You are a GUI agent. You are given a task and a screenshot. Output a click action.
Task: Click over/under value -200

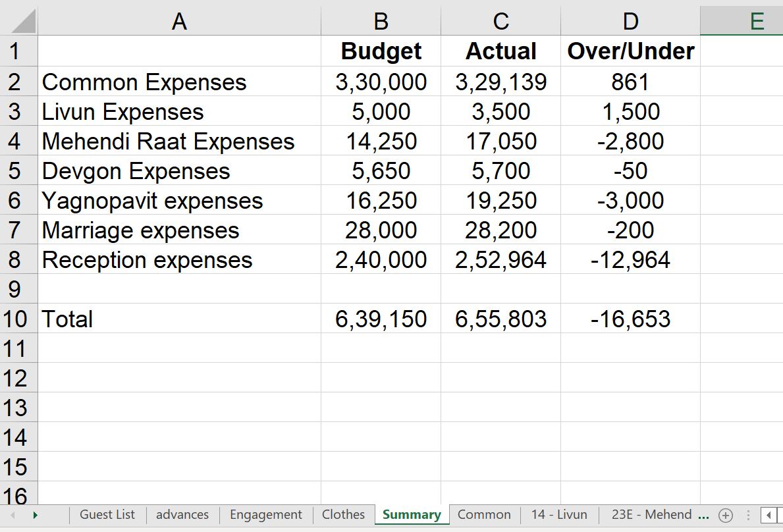tap(631, 230)
